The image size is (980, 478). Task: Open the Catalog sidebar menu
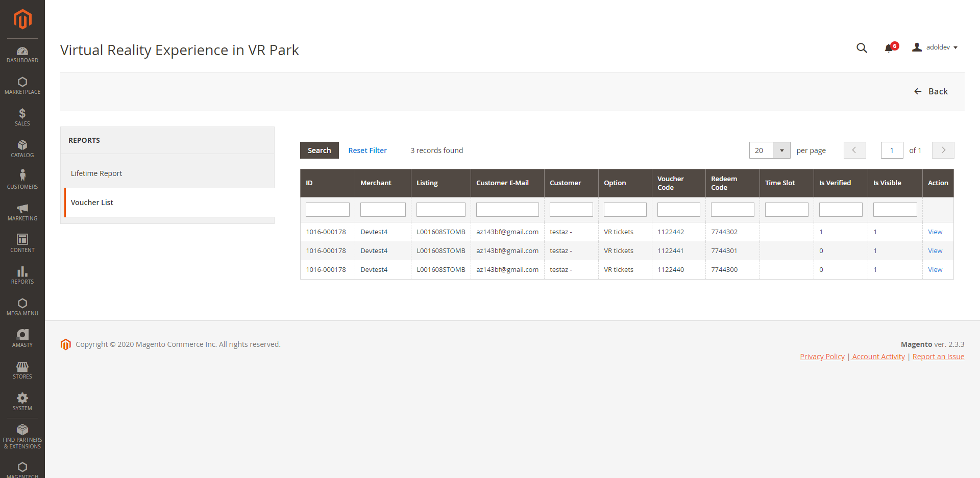[x=22, y=149]
